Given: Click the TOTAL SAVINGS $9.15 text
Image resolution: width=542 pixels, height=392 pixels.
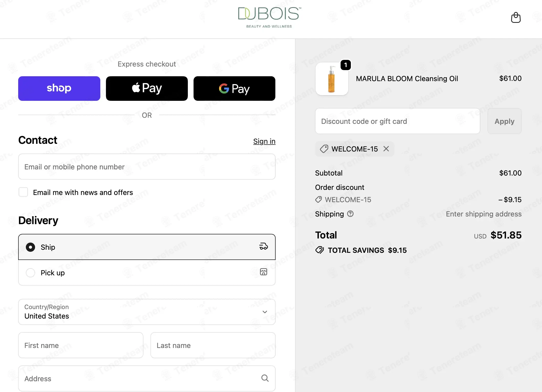Looking at the screenshot, I should pyautogui.click(x=367, y=250).
